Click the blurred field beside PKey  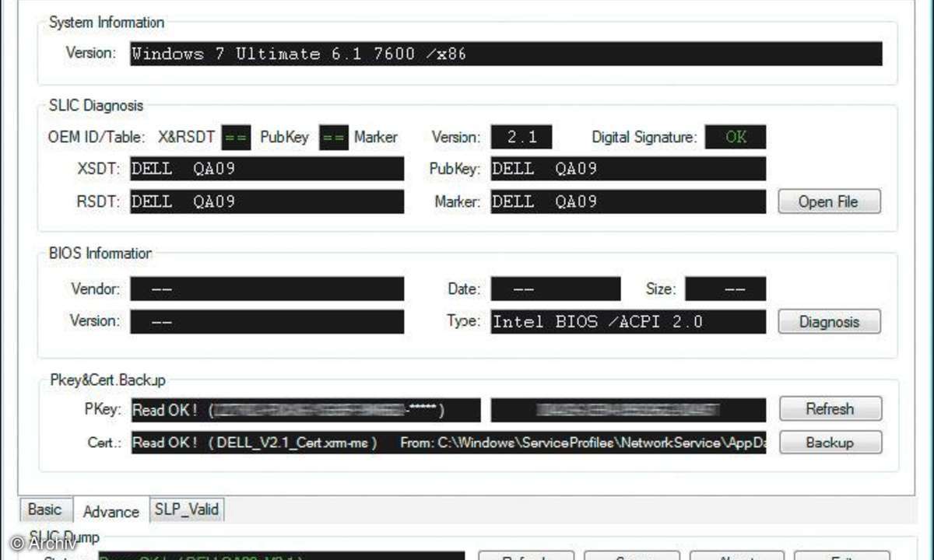tap(628, 409)
